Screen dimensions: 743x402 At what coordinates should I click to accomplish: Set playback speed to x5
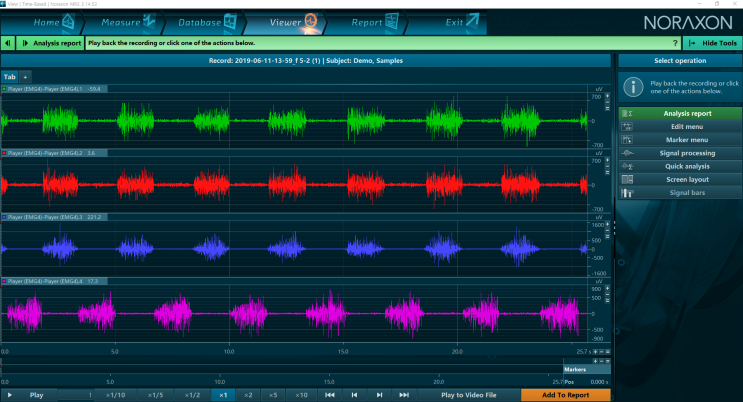tap(273, 395)
